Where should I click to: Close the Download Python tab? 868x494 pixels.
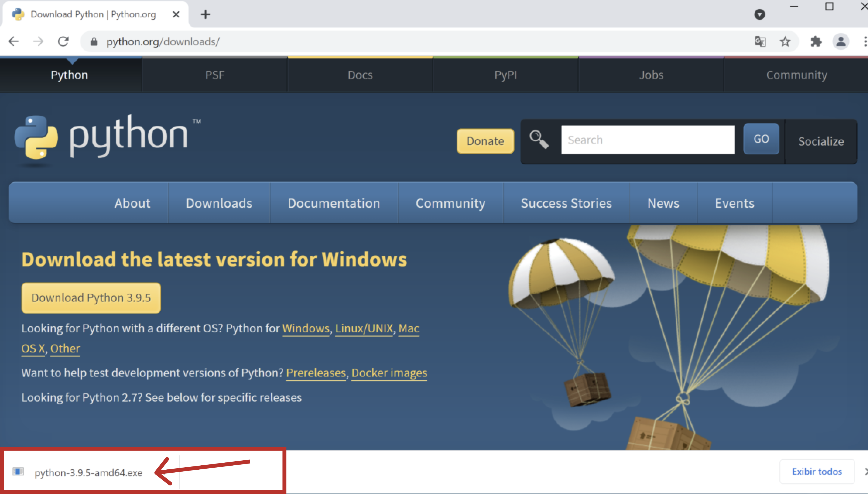[176, 14]
